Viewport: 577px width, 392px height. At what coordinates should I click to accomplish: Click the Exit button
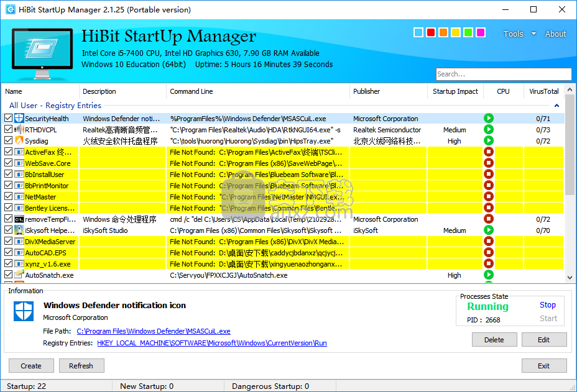544,366
